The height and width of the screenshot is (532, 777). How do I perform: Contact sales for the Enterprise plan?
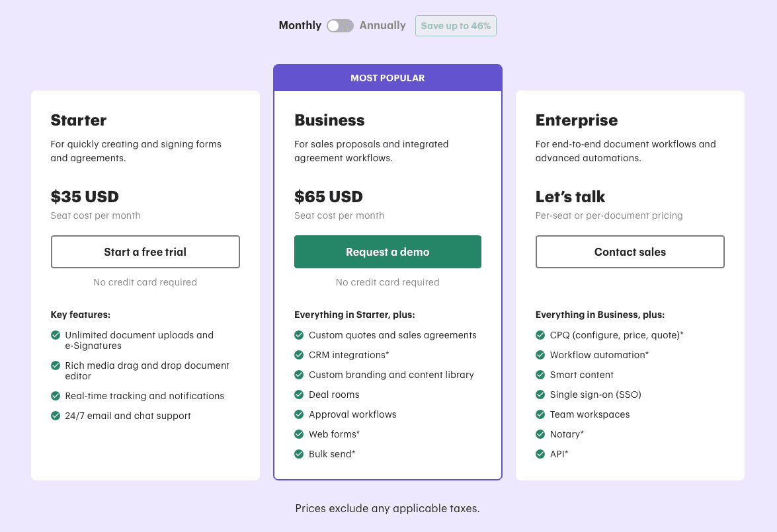(630, 252)
